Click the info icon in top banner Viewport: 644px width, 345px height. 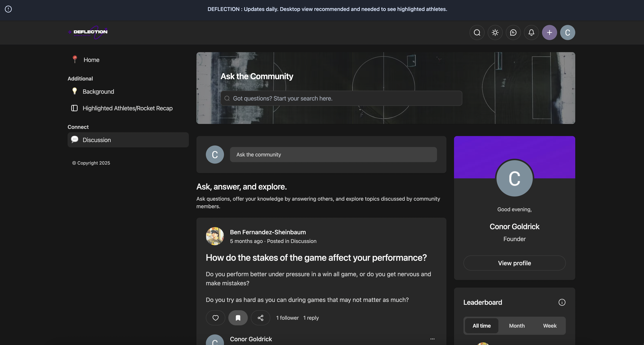[8, 9]
